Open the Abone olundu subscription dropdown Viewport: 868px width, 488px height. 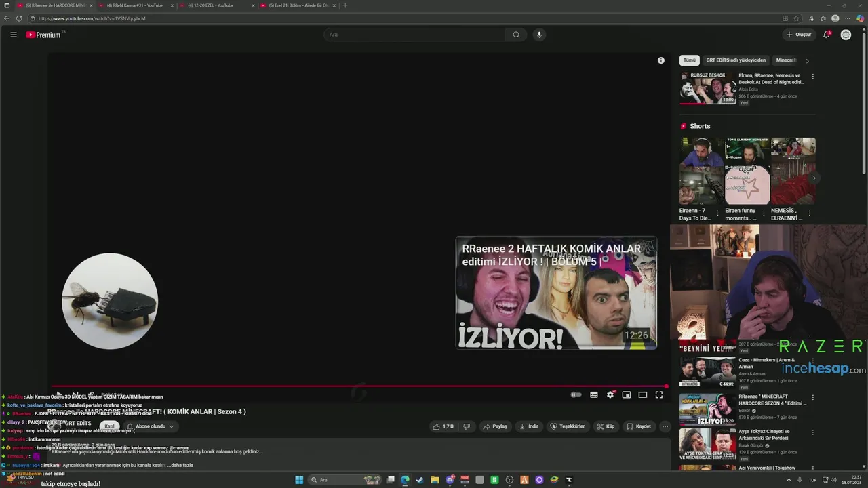[x=151, y=426]
